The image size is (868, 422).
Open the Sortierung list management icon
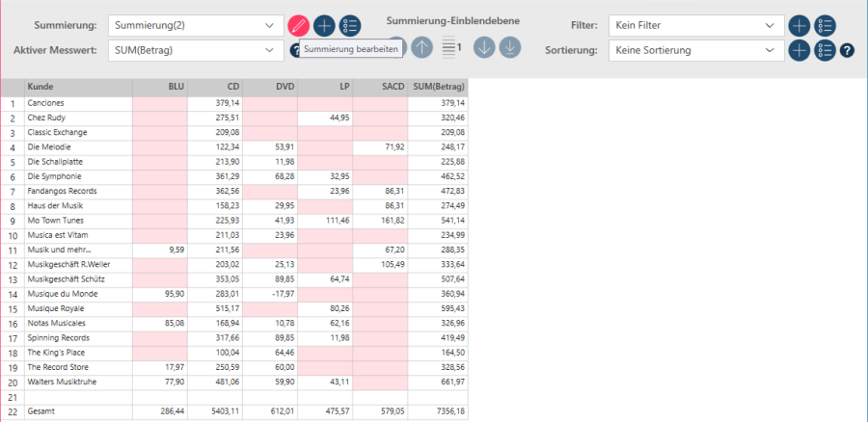click(825, 50)
